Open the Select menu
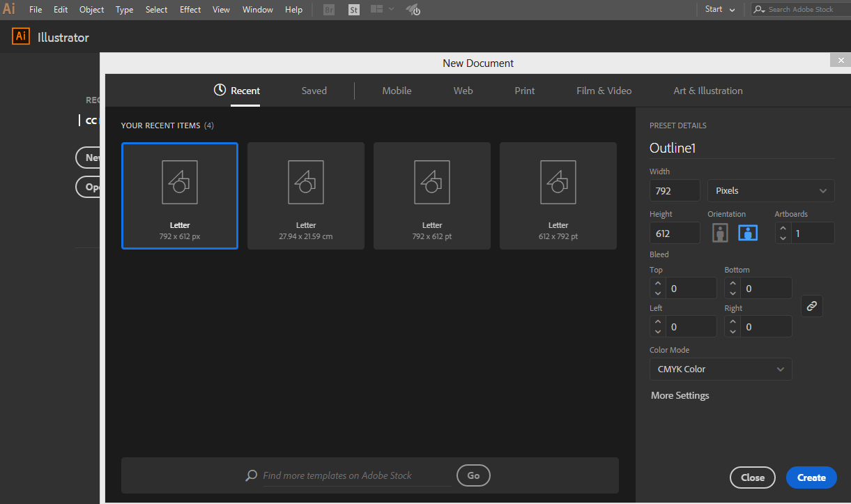The height and width of the screenshot is (504, 851). tap(156, 10)
